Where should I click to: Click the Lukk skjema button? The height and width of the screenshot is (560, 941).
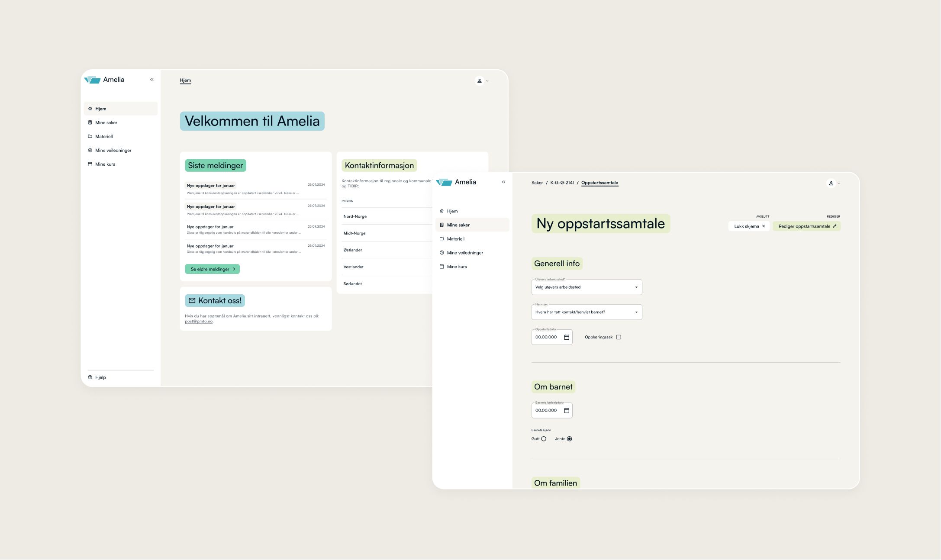tap(749, 226)
